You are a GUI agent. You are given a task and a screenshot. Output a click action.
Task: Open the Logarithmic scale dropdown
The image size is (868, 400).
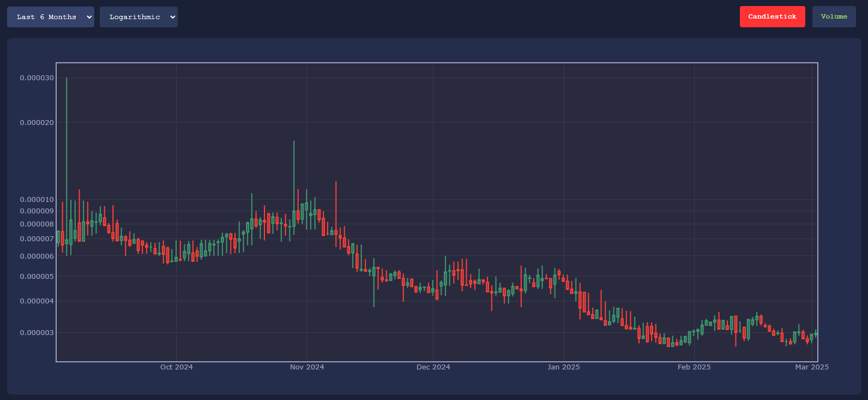click(x=138, y=17)
